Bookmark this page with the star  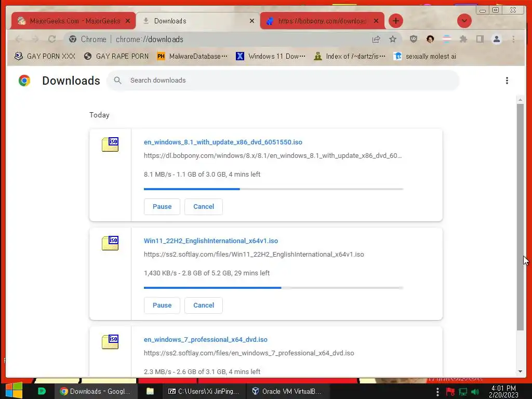coord(393,39)
